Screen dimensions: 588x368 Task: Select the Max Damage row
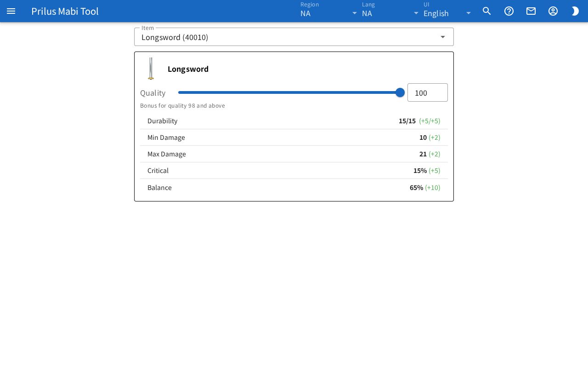[x=294, y=154]
